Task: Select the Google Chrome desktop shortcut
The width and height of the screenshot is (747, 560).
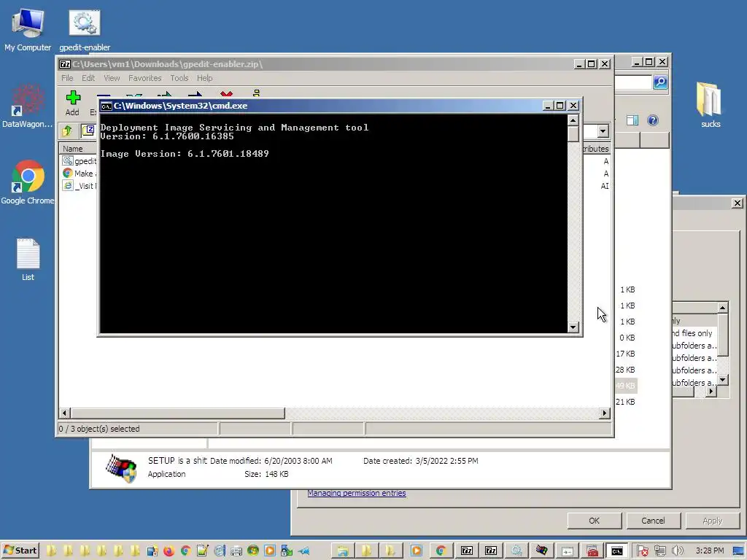Action: (28, 182)
